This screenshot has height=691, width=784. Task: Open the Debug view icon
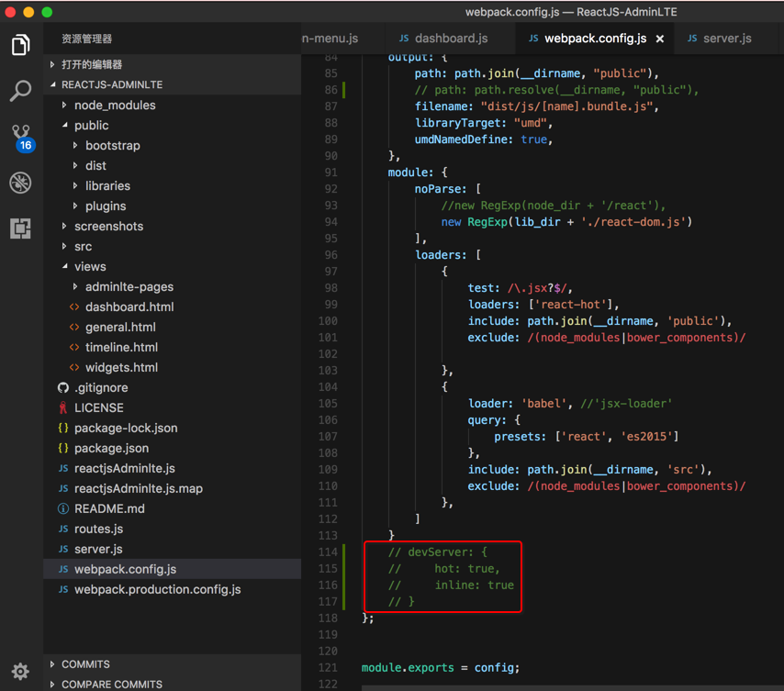click(20, 183)
